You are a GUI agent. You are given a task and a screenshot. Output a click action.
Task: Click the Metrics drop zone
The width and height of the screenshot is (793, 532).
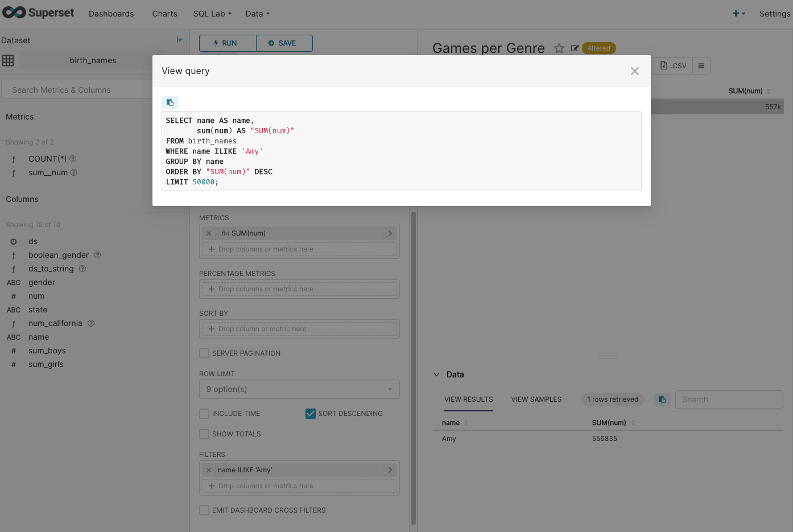tap(299, 249)
